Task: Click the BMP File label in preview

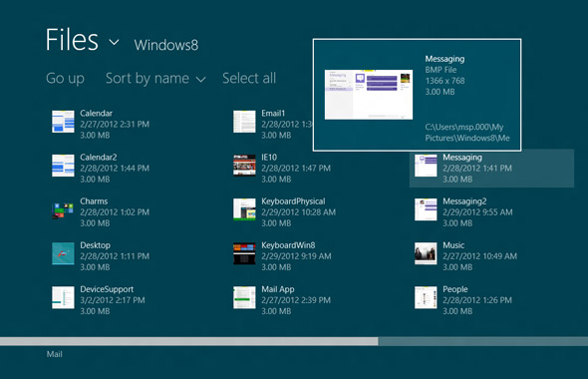Action: pyautogui.click(x=441, y=70)
